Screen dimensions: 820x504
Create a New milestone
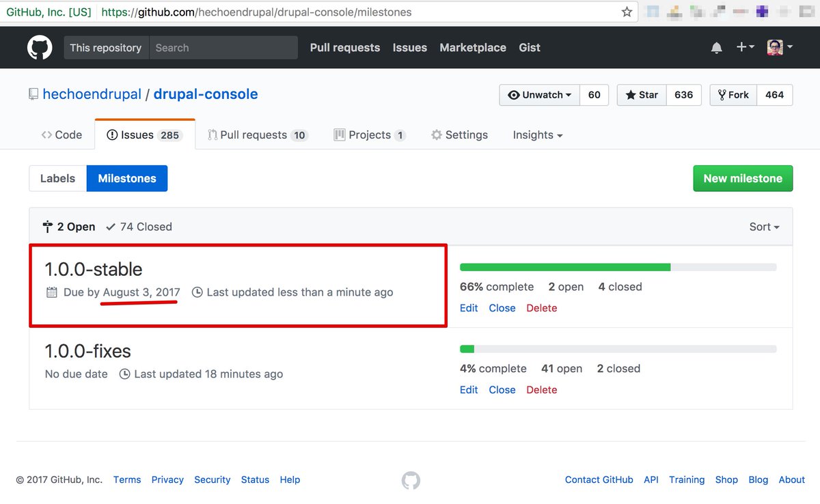click(x=743, y=178)
